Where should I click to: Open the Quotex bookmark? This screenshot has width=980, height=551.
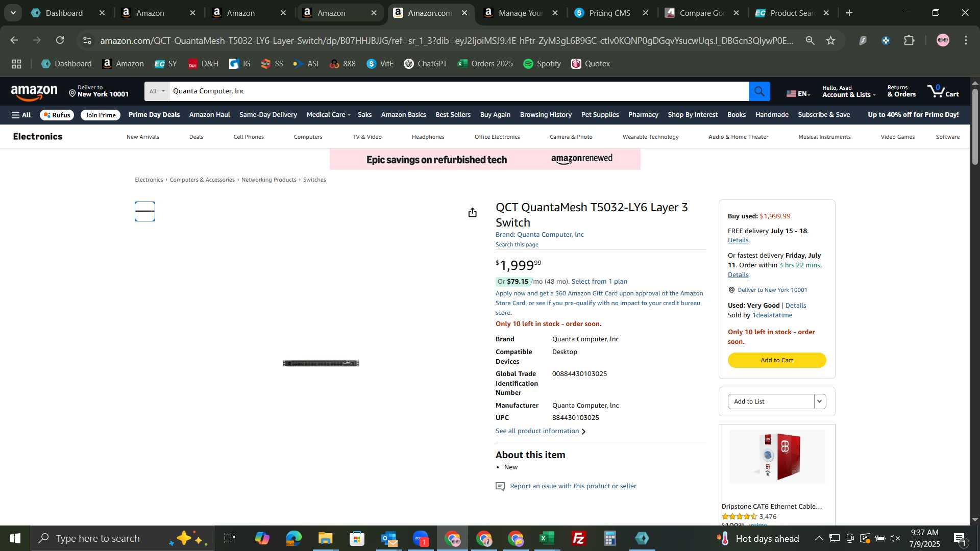[591, 64]
